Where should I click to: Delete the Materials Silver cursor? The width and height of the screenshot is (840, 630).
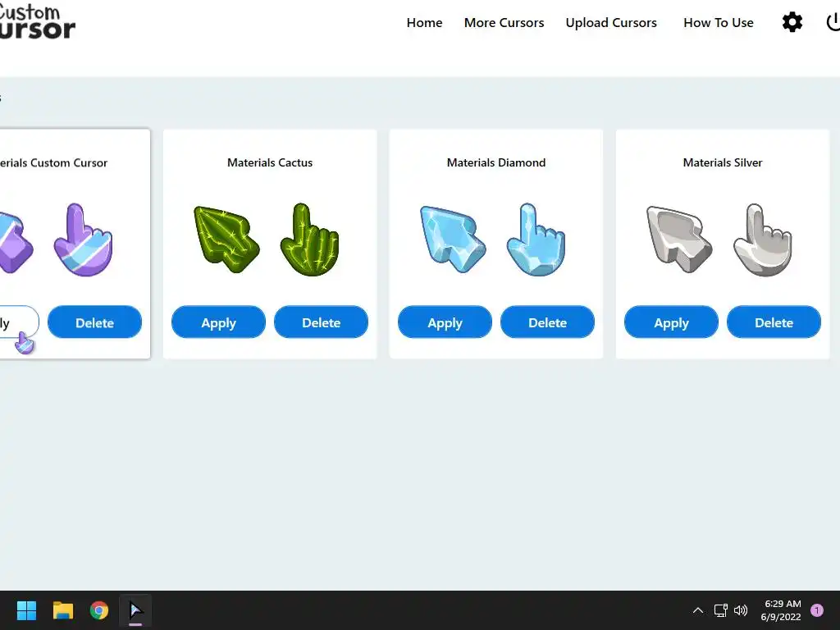pos(774,322)
